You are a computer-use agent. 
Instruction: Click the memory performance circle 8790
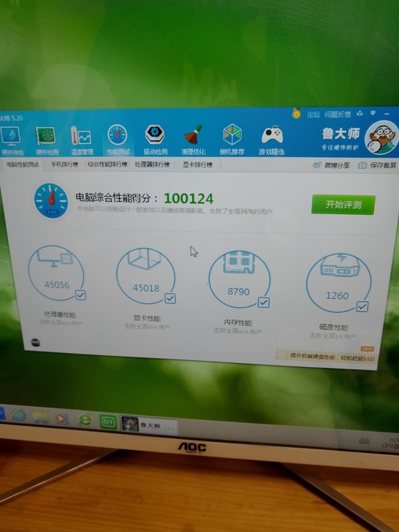[x=239, y=280]
